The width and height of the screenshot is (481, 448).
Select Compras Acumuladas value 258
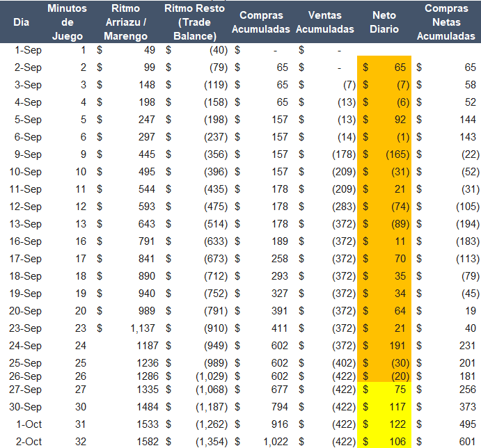pyautogui.click(x=280, y=259)
